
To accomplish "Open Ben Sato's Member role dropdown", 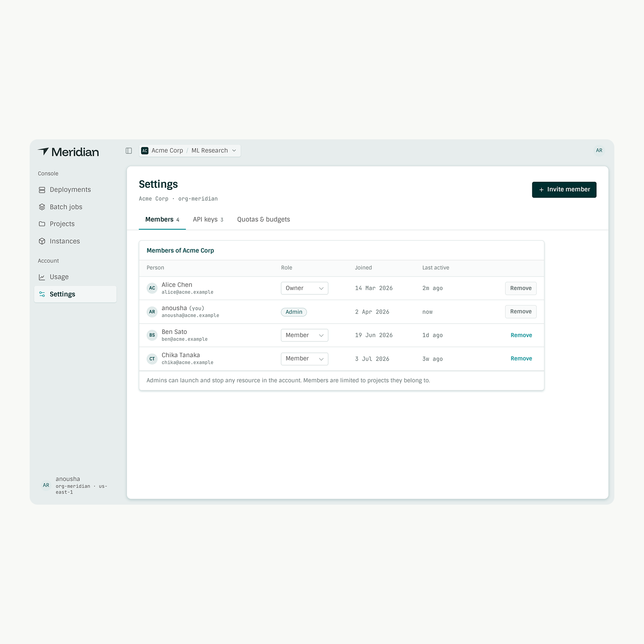I will click(x=304, y=335).
